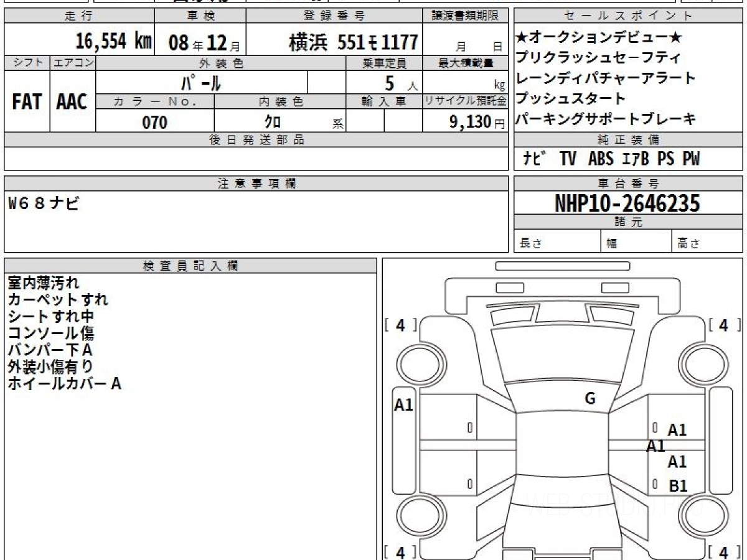Select the B1 damage mark on diagram

(x=678, y=486)
